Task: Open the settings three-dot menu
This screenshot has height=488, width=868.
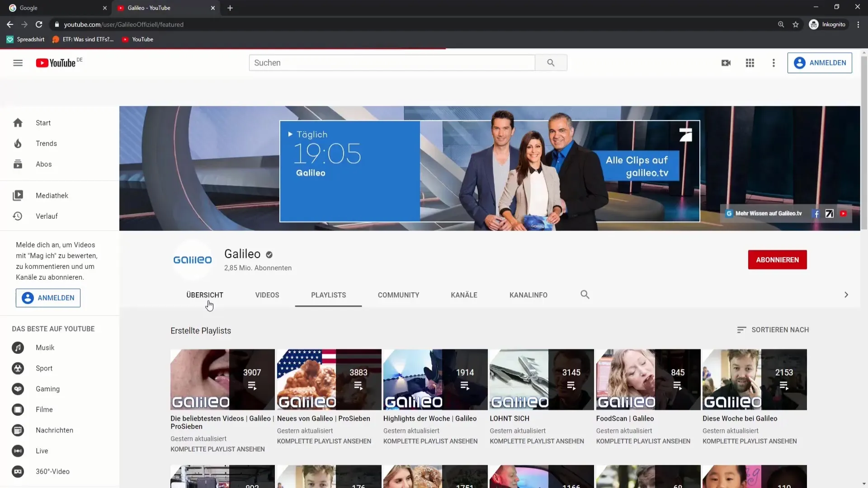Action: point(774,63)
